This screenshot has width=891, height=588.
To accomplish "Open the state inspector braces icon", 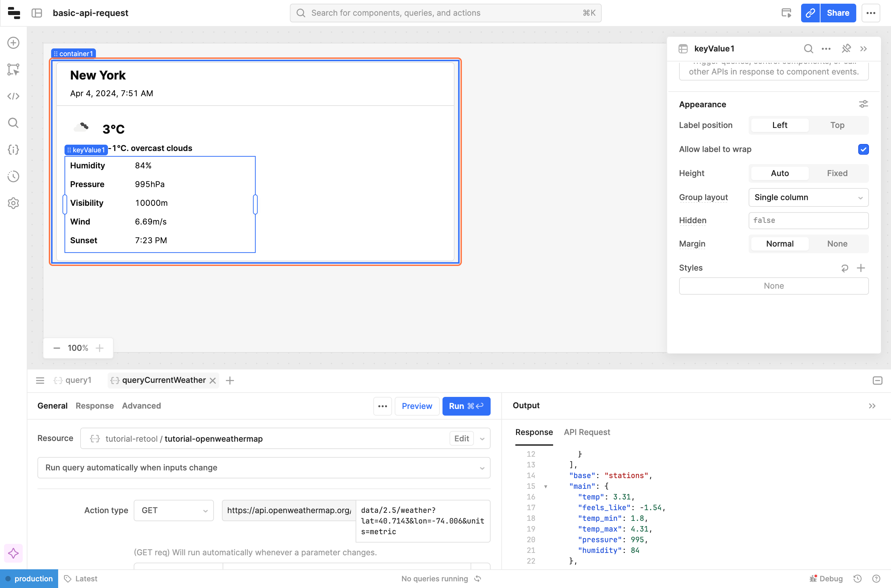I will (13, 150).
